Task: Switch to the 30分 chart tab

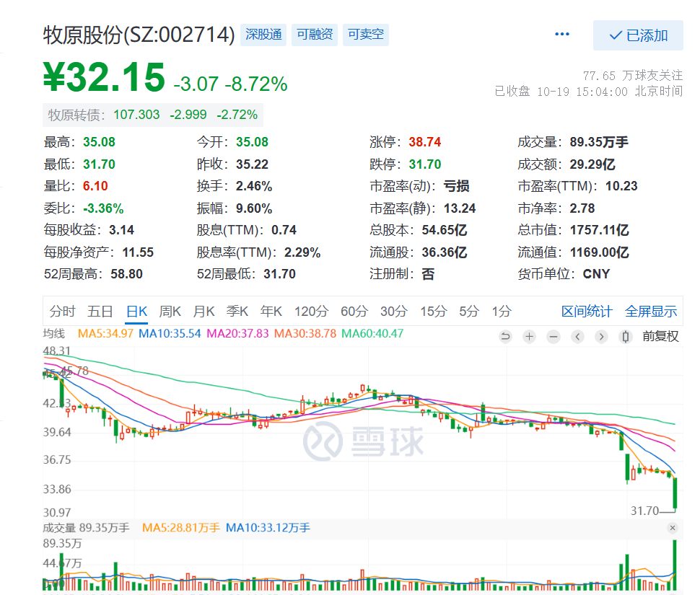Action: click(x=394, y=311)
